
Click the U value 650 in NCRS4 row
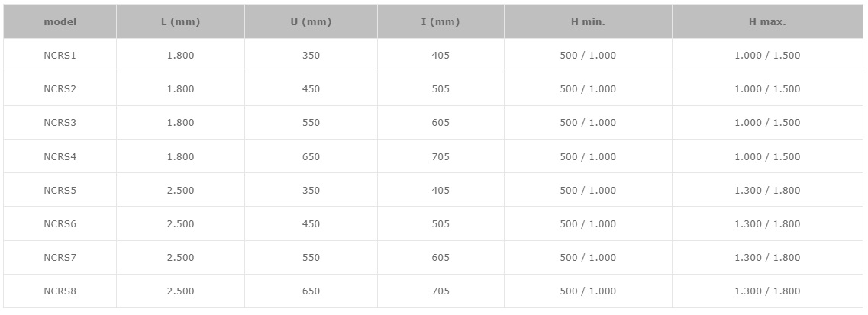[x=311, y=156]
